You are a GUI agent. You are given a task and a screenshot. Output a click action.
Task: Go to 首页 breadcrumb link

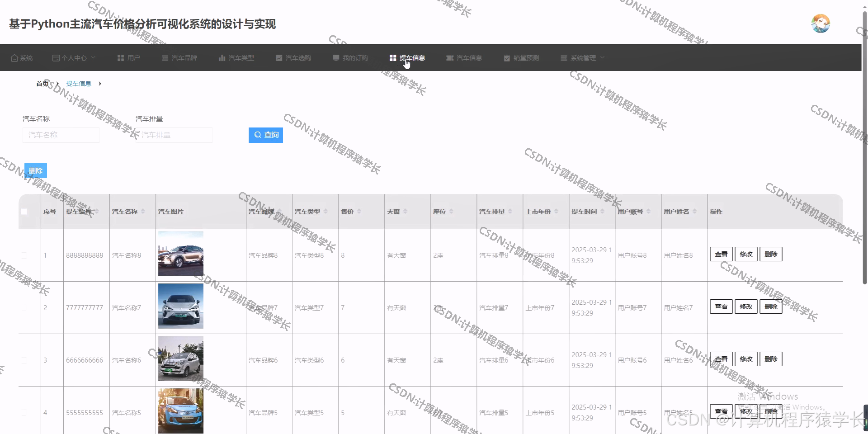(x=42, y=84)
